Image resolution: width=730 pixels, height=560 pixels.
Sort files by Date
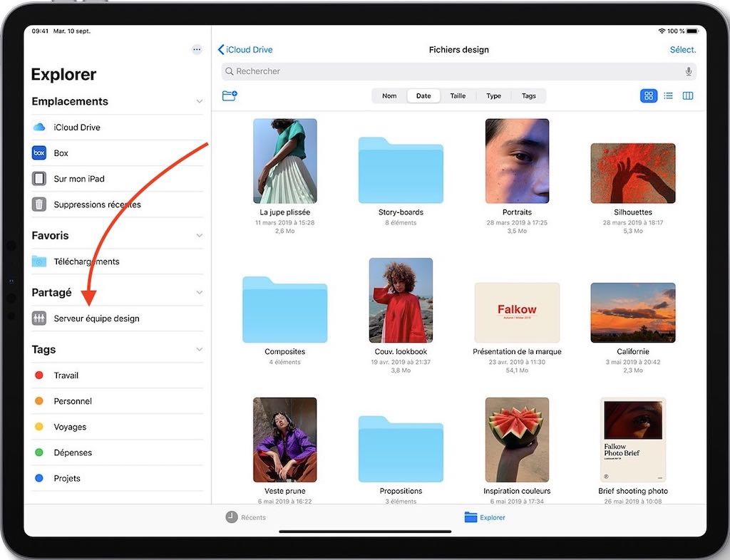coord(423,95)
